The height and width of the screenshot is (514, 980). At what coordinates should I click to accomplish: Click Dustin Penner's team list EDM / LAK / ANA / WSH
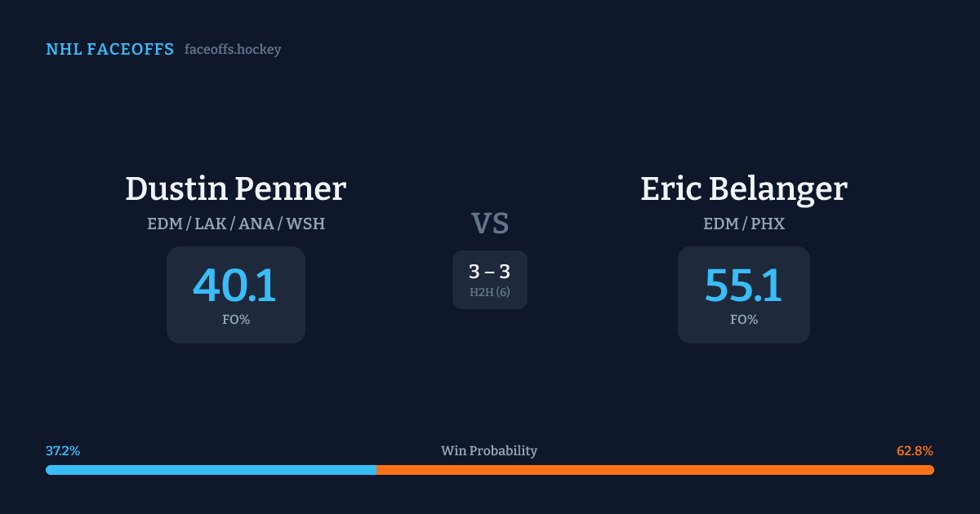(x=236, y=224)
